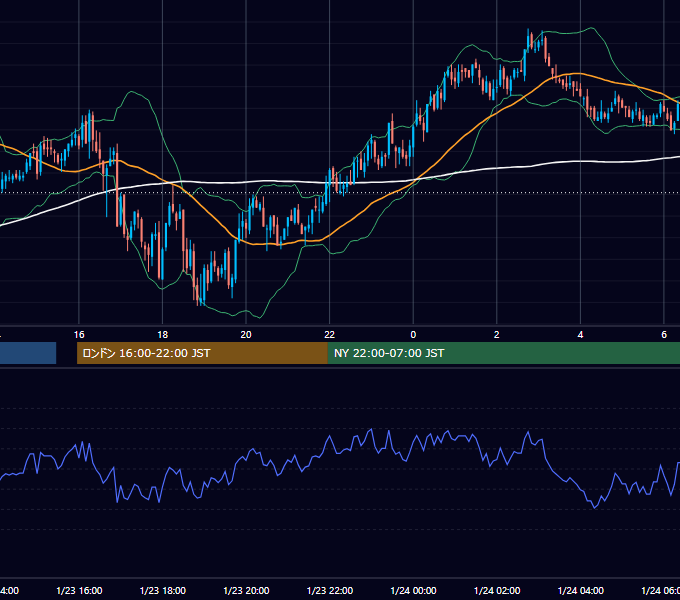Click the 1/24 04:00 time label
680x600 pixels.
pyautogui.click(x=581, y=590)
